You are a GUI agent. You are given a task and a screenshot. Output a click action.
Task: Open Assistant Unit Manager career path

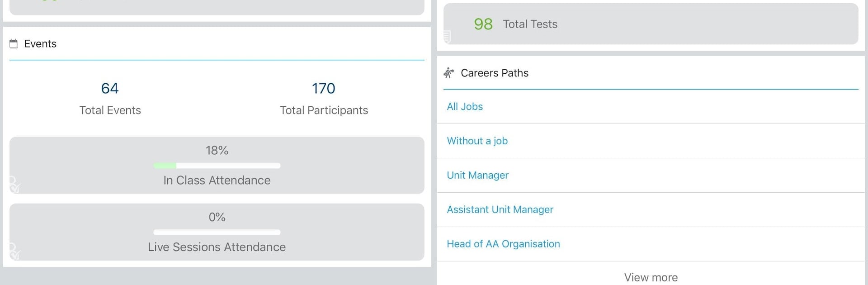point(500,210)
